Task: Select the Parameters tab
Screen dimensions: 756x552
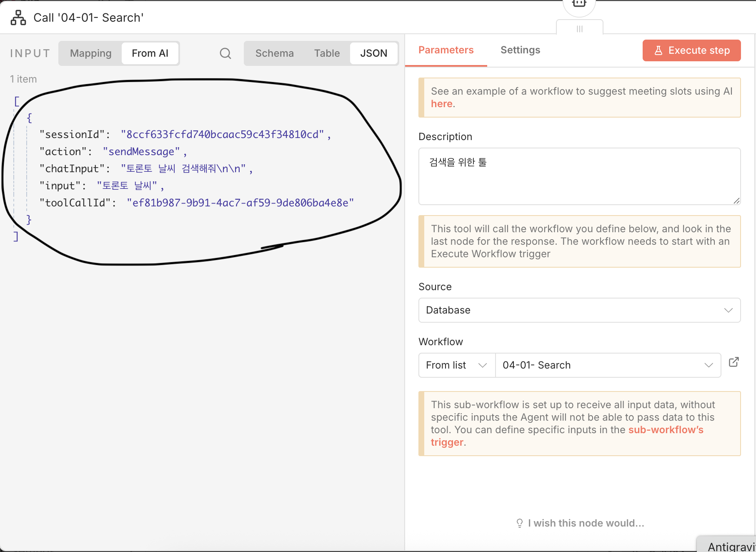Action: pyautogui.click(x=446, y=50)
